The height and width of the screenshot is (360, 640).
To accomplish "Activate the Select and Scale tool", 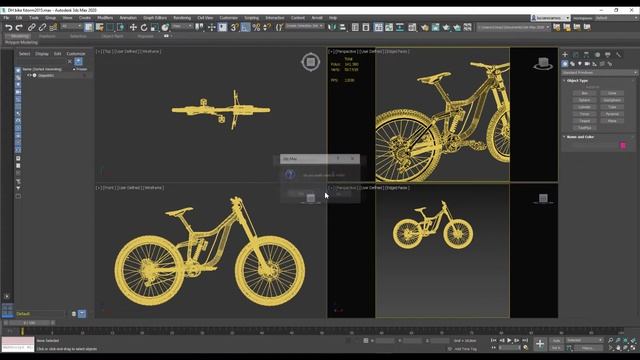I will pos(154,27).
